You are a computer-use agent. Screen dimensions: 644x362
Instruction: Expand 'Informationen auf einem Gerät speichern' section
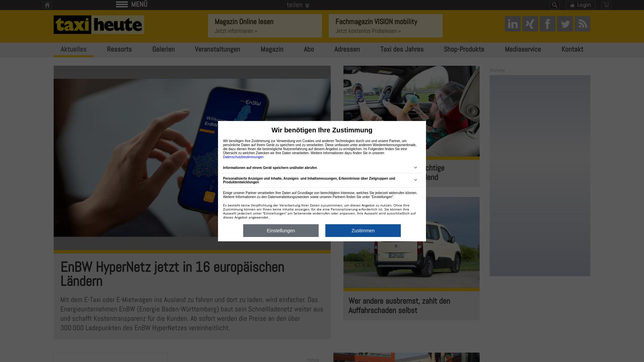[x=322, y=168]
